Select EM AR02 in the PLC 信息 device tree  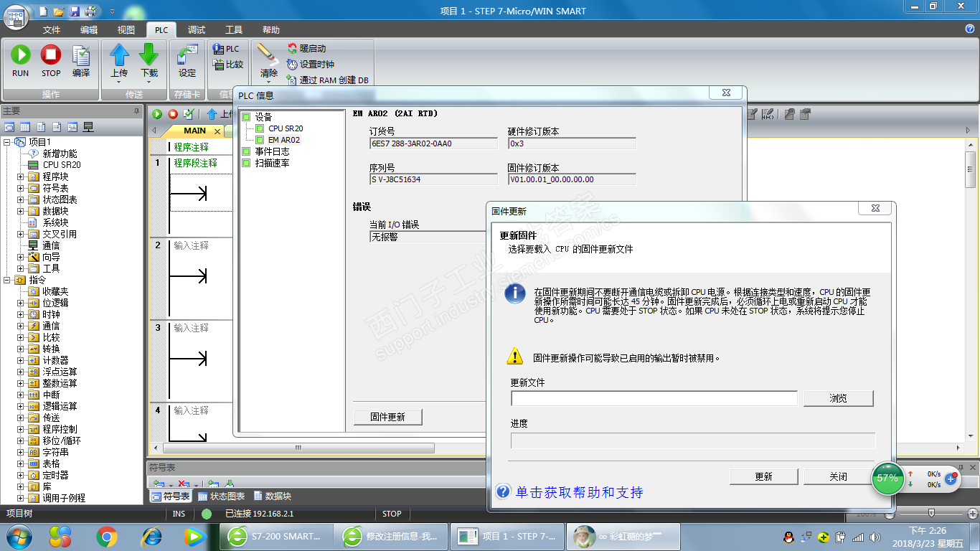(x=284, y=140)
